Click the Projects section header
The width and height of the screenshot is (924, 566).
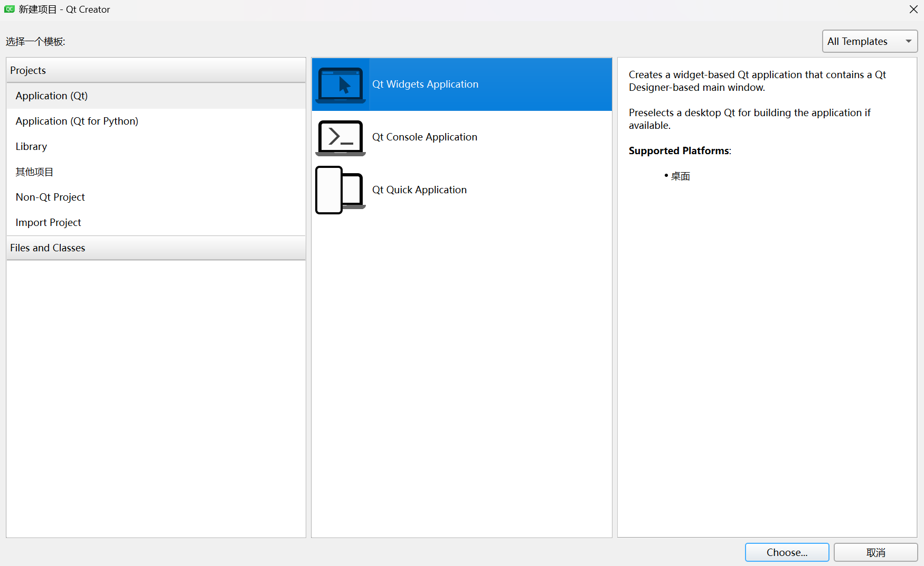[156, 70]
